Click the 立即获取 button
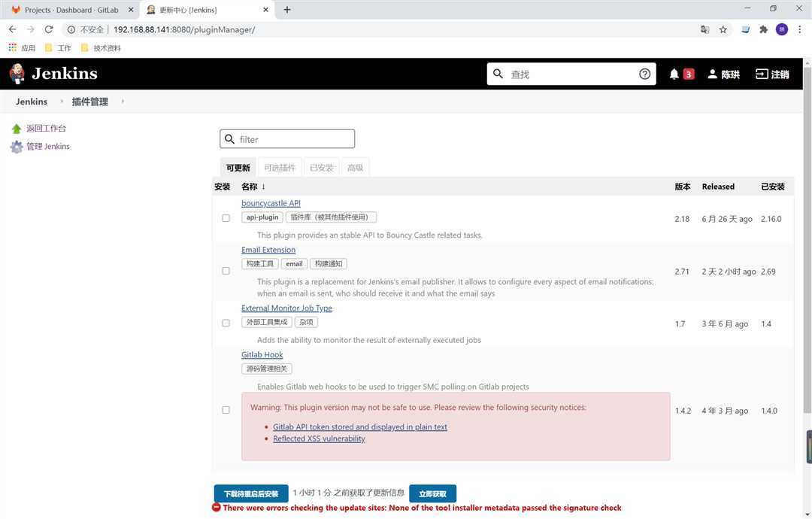This screenshot has width=812, height=519. pyautogui.click(x=432, y=493)
